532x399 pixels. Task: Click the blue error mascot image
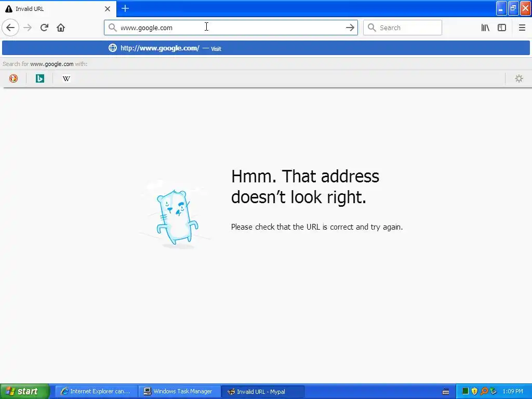[x=176, y=216]
